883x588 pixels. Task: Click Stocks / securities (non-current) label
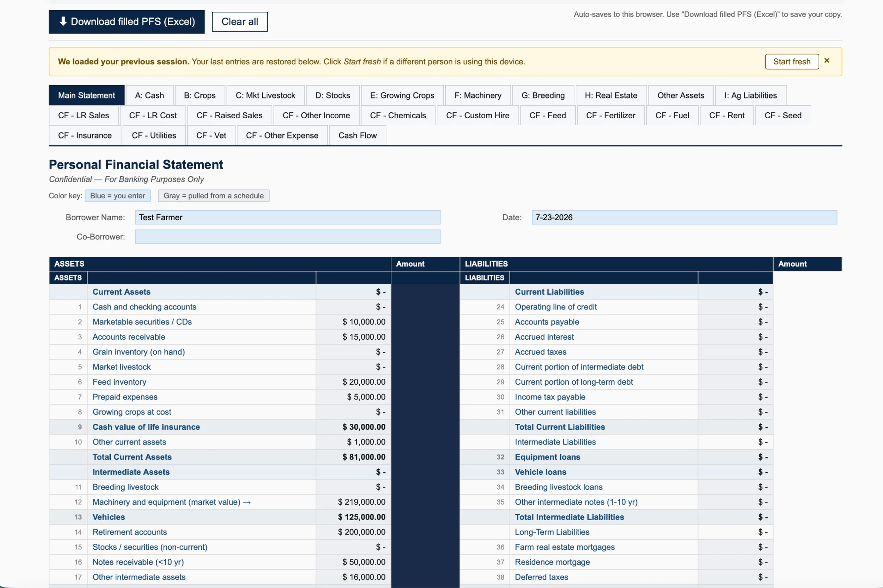click(150, 547)
